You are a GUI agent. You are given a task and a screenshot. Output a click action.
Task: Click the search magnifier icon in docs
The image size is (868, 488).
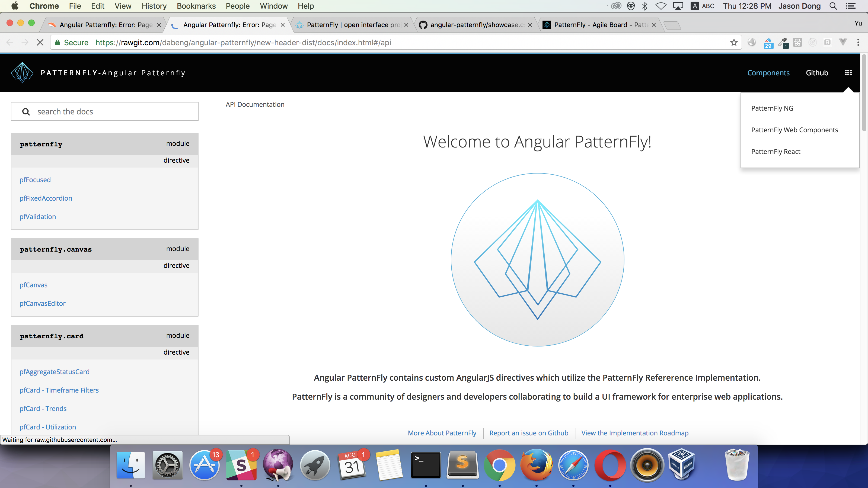coord(26,111)
